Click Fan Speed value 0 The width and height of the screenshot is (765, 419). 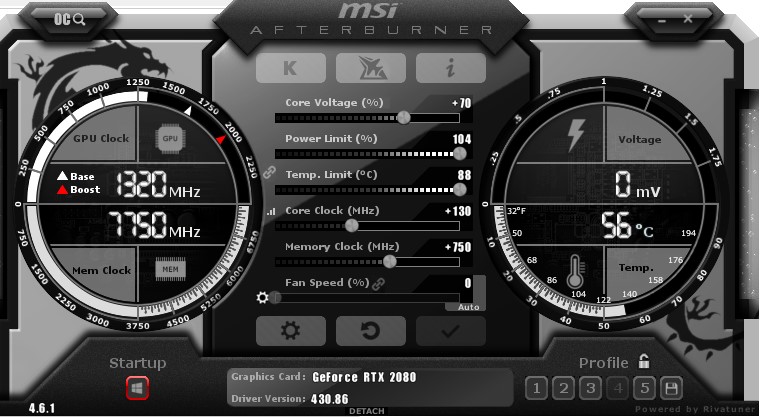(468, 283)
